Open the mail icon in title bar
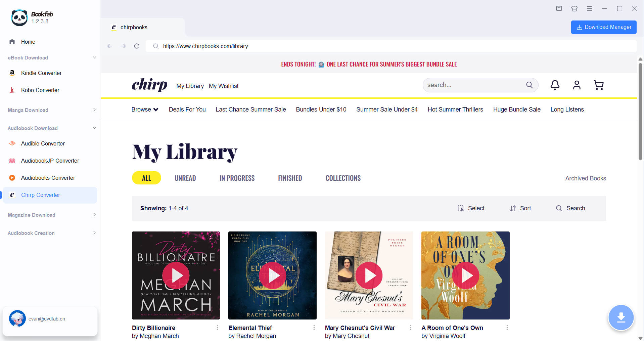Screen dimensions: 644x341 coord(559,8)
